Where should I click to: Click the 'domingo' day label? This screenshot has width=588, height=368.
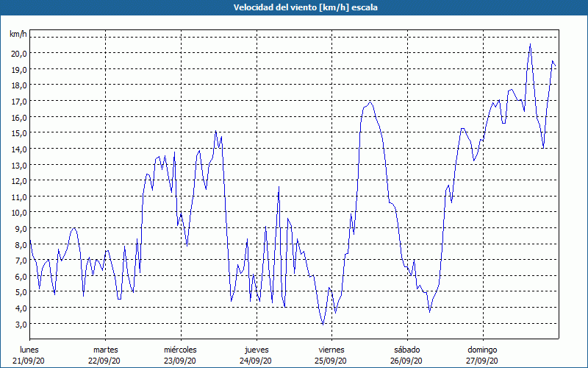[482, 350]
